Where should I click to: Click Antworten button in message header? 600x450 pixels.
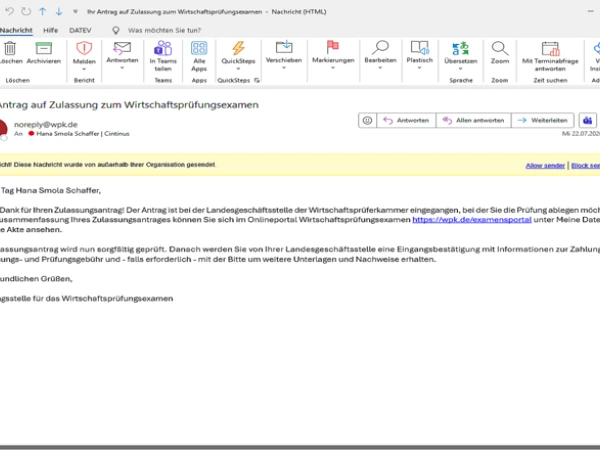tap(406, 121)
